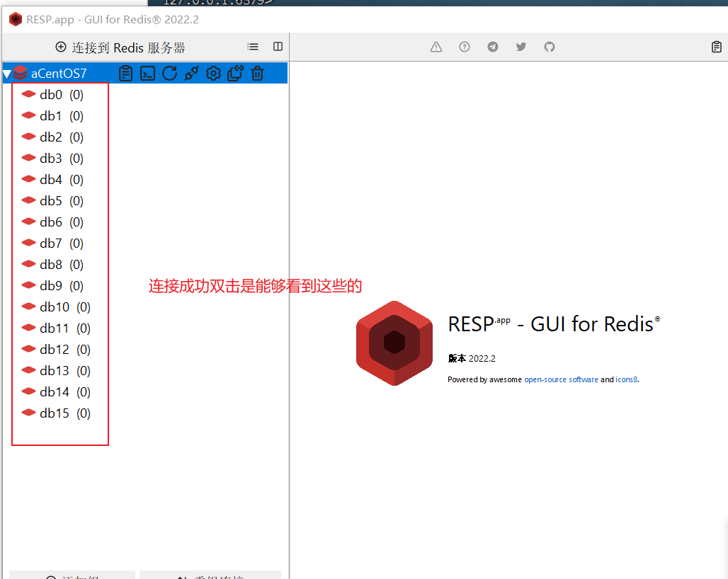
Task: Duplicate the aCentOS7 connection
Action: pos(235,73)
